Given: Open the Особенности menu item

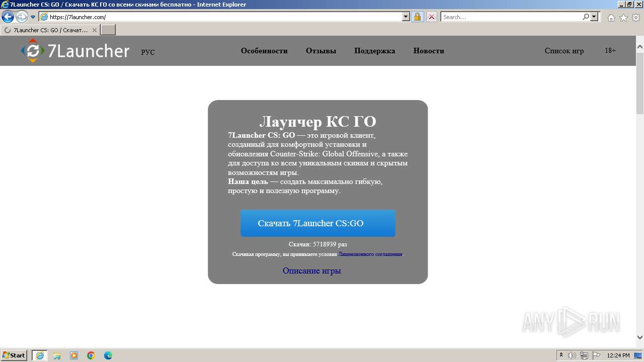Looking at the screenshot, I should click(264, 51).
